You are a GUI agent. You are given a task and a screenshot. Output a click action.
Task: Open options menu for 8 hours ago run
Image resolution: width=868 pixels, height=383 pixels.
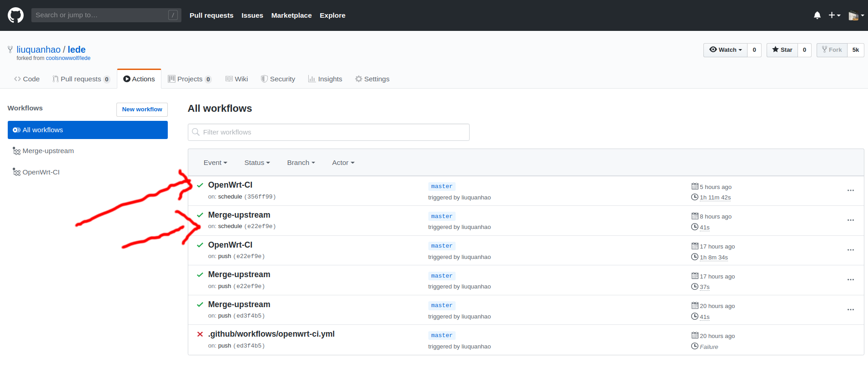pyautogui.click(x=851, y=220)
